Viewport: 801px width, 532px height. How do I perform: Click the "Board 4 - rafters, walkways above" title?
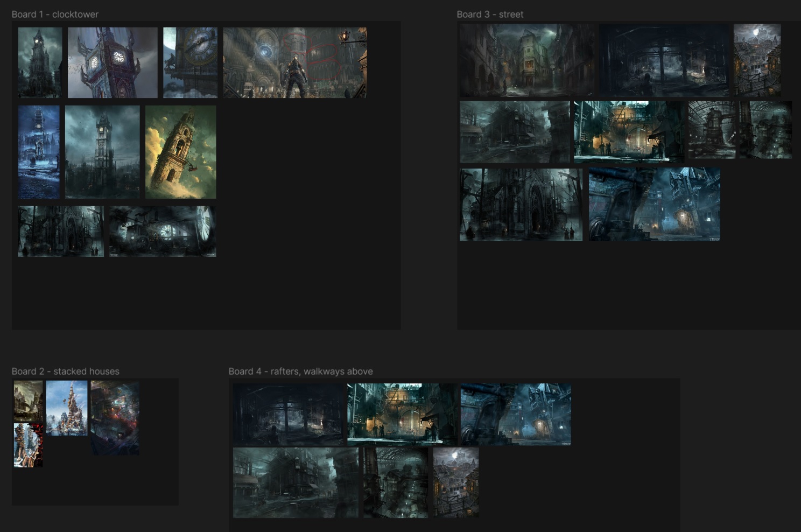300,372
